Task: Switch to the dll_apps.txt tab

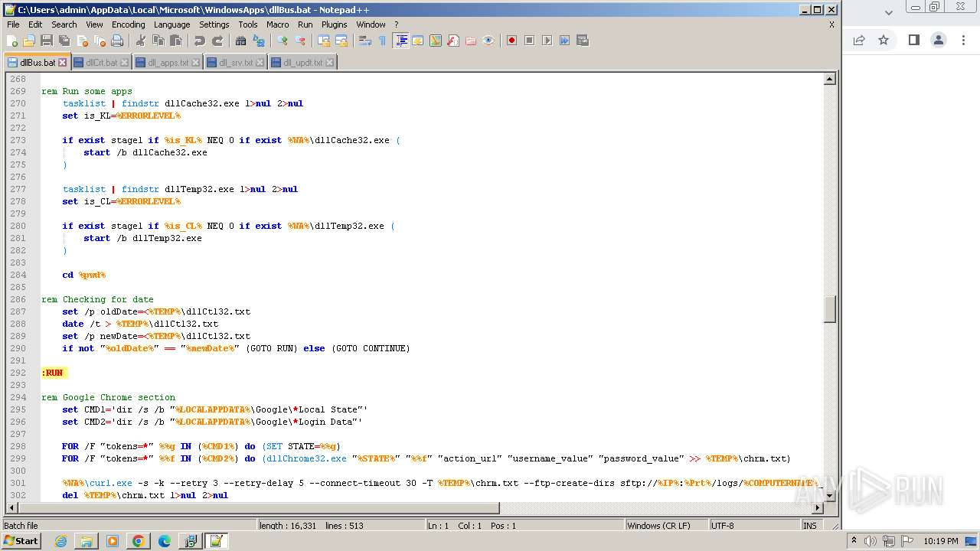Action: 167,63
